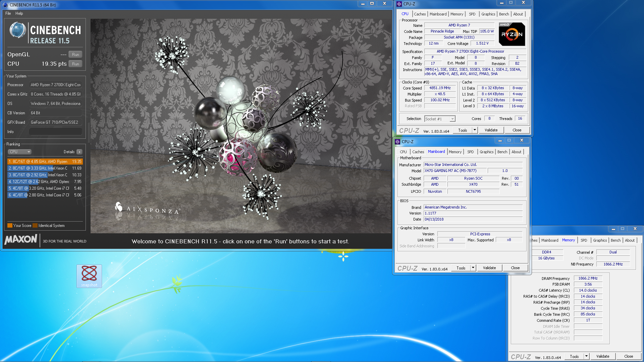The image size is (644, 362).
Task: Open the File menu in Cinebench
Action: coord(8,13)
